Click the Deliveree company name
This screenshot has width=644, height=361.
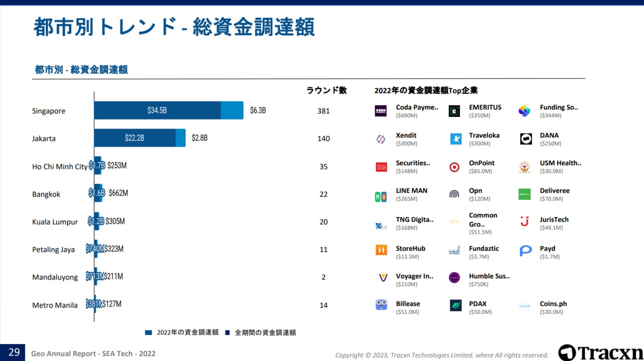tap(555, 190)
